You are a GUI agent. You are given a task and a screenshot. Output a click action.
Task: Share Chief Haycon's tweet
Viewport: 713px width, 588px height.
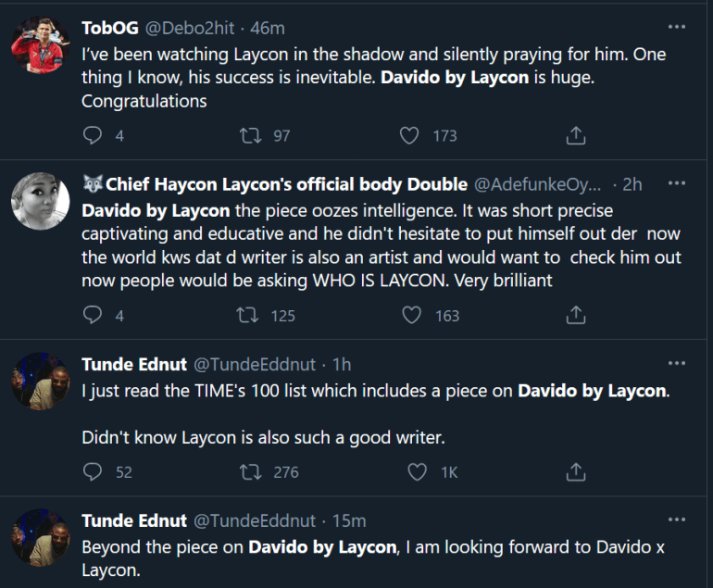tap(575, 316)
